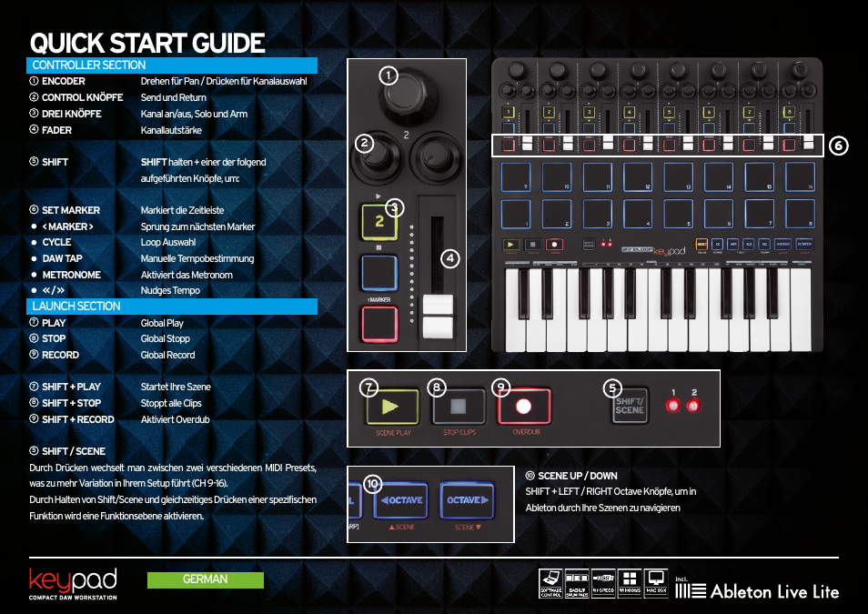Click the orange Reset button on the keyboard photo
The width and height of the screenshot is (868, 614).
tap(701, 244)
